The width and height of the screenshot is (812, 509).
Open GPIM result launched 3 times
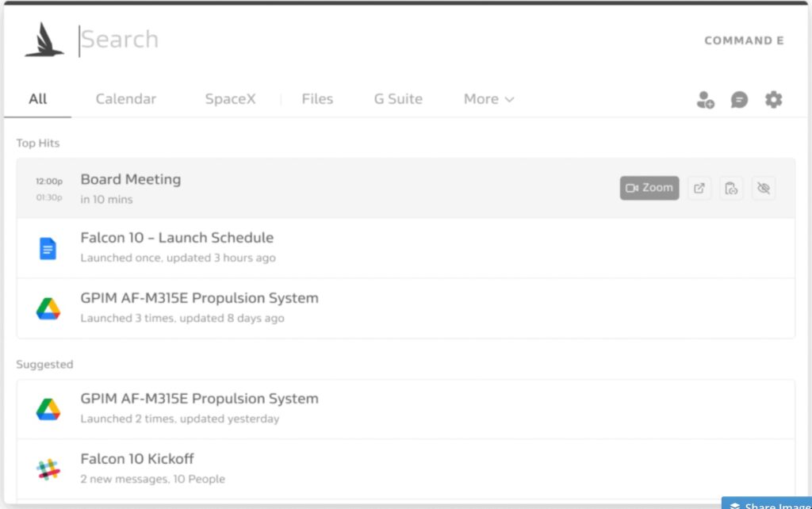click(405, 308)
